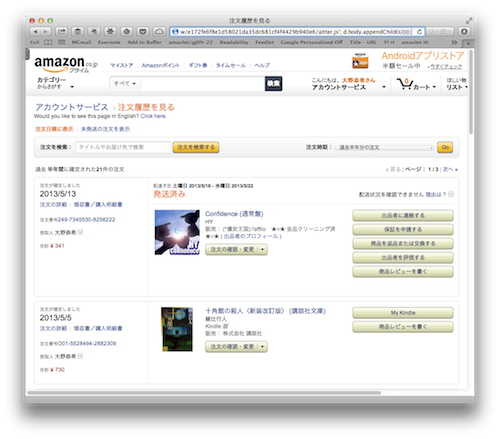The image size is (500, 439).
Task: Open the Evernote bookmark bar item
Action: pyautogui.click(x=109, y=42)
